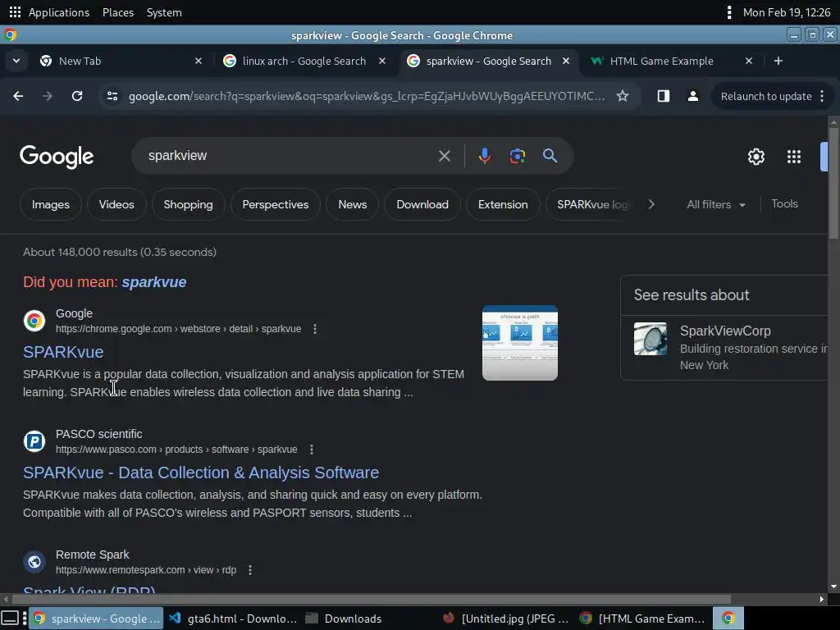Screen dimensions: 840x630
Task: Click the sparkvue spelling suggestion
Action: coord(153,282)
